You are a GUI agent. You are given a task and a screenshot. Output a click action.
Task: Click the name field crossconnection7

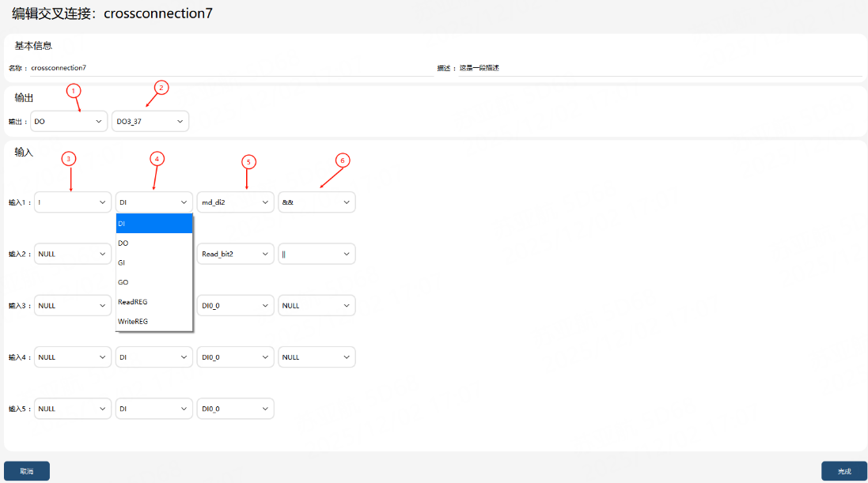click(233, 68)
